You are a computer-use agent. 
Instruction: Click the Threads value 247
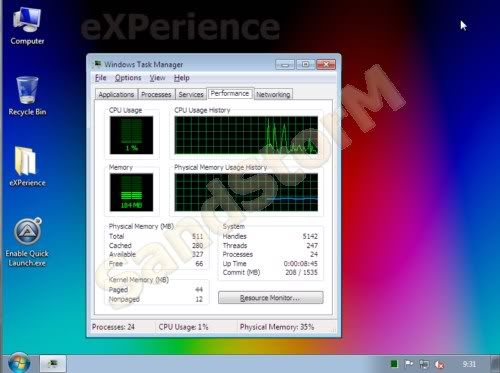point(312,246)
